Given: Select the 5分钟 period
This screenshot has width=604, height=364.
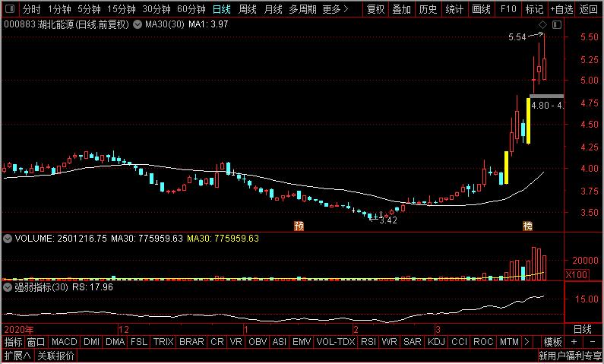Looking at the screenshot, I should [89, 9].
